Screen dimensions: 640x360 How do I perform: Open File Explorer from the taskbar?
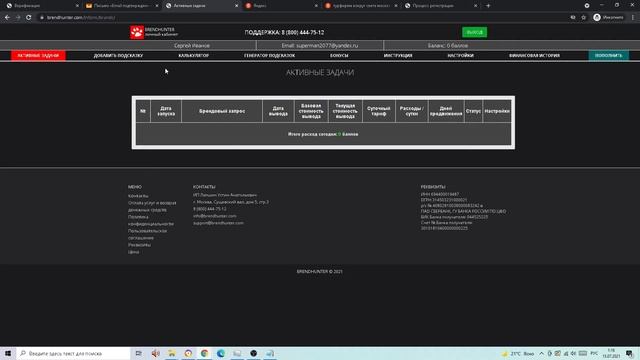pyautogui.click(x=172, y=353)
